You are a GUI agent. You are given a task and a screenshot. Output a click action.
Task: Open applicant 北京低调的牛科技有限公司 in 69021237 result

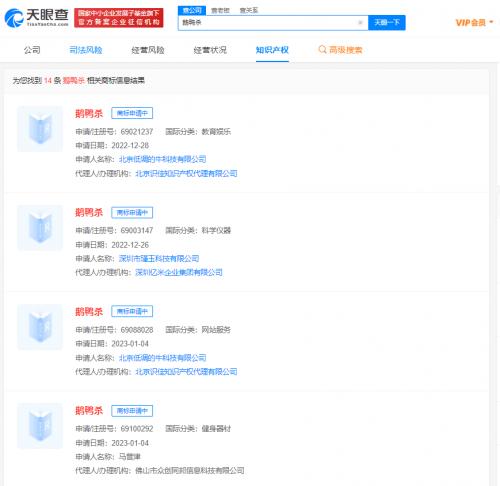[162, 159]
